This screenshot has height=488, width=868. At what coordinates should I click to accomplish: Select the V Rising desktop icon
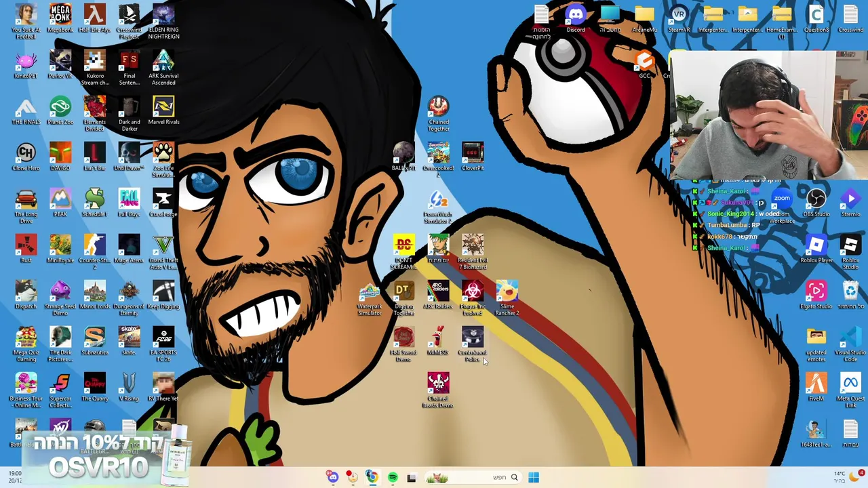129,388
